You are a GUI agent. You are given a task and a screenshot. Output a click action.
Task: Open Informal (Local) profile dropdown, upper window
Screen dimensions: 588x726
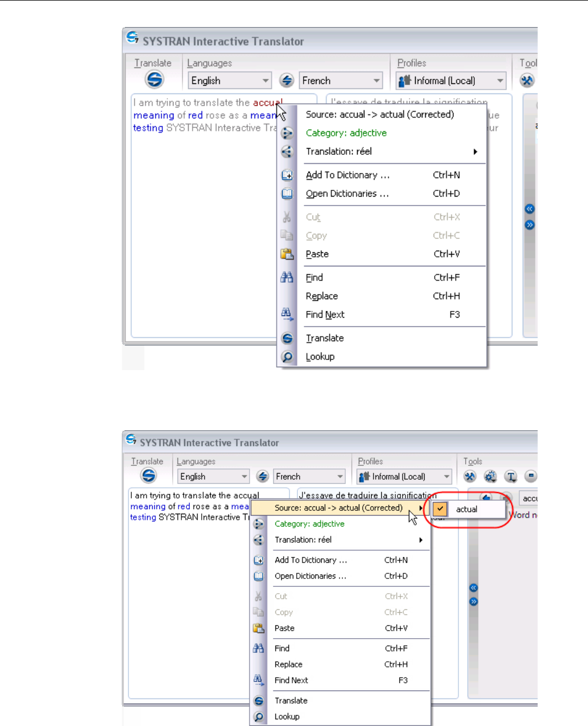(451, 81)
